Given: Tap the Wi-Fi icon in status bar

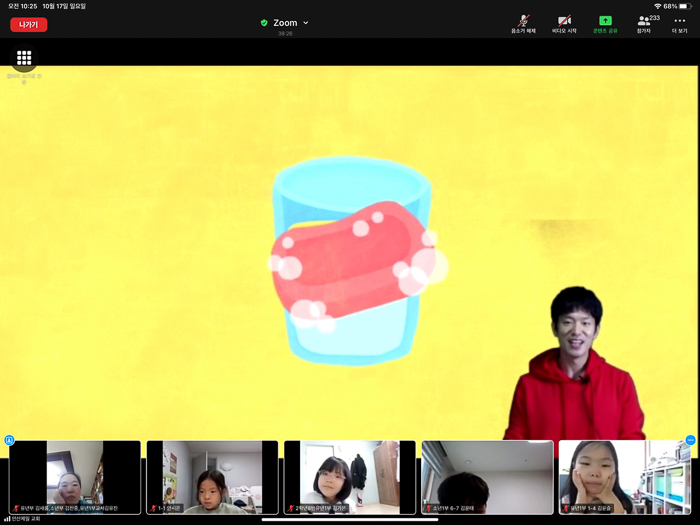Looking at the screenshot, I should click(x=657, y=6).
